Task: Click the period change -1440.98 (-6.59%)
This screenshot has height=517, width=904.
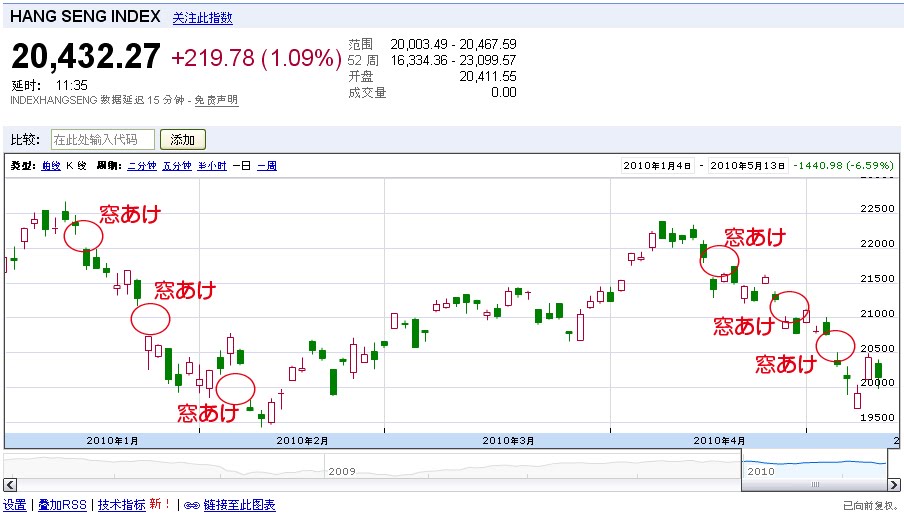Action: pos(843,165)
